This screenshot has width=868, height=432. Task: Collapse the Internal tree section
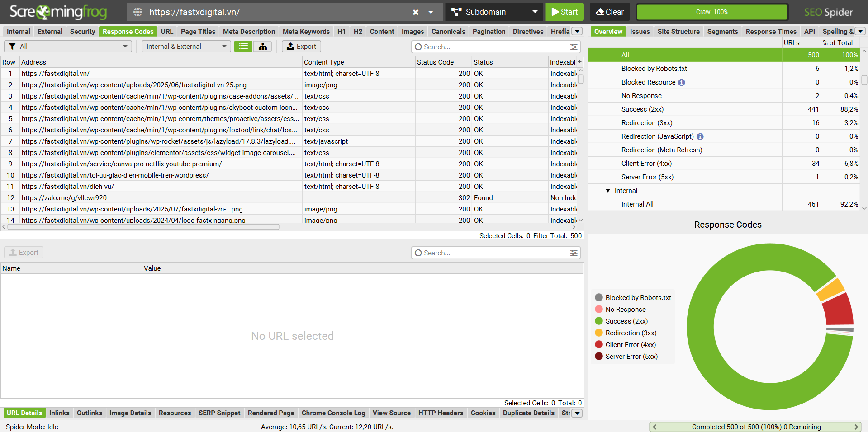point(608,191)
